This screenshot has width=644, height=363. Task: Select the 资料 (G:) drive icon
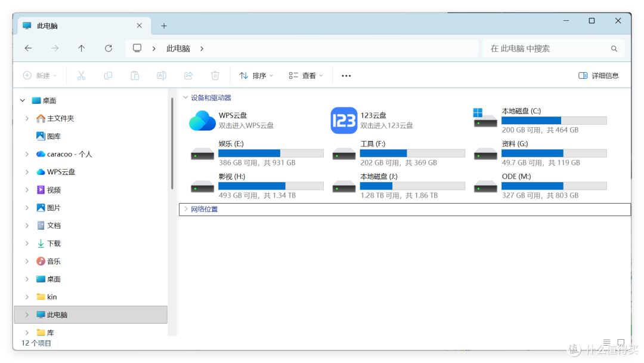485,154
